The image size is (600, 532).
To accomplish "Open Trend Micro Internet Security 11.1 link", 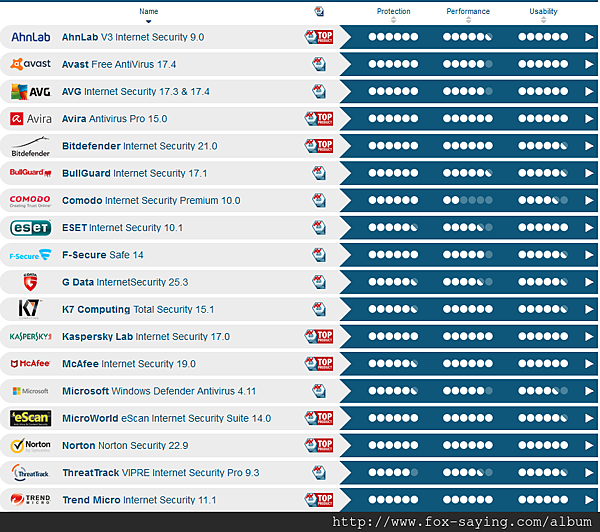I will tap(139, 500).
